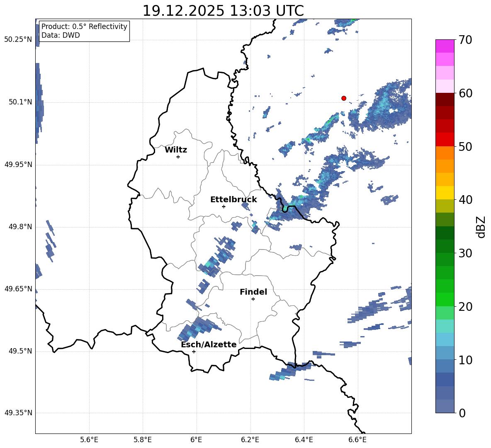Viewport: 491px width, 448px height.
Task: Click the dark red swatch below 60 dBZ
Action: click(x=445, y=99)
